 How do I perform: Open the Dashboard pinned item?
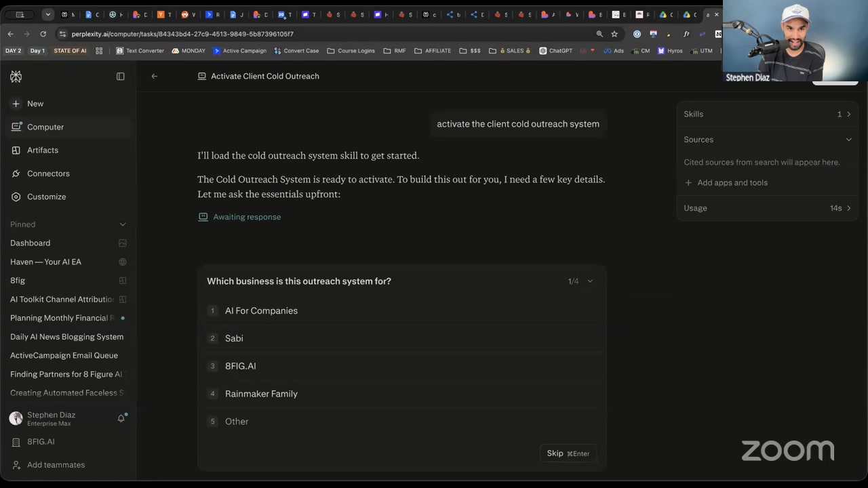[x=30, y=243]
